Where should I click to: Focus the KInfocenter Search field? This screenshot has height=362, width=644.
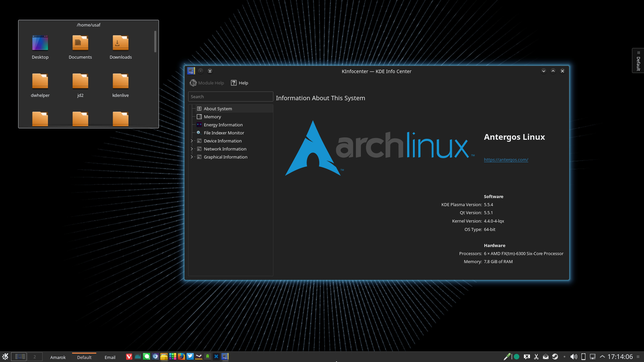click(x=231, y=97)
